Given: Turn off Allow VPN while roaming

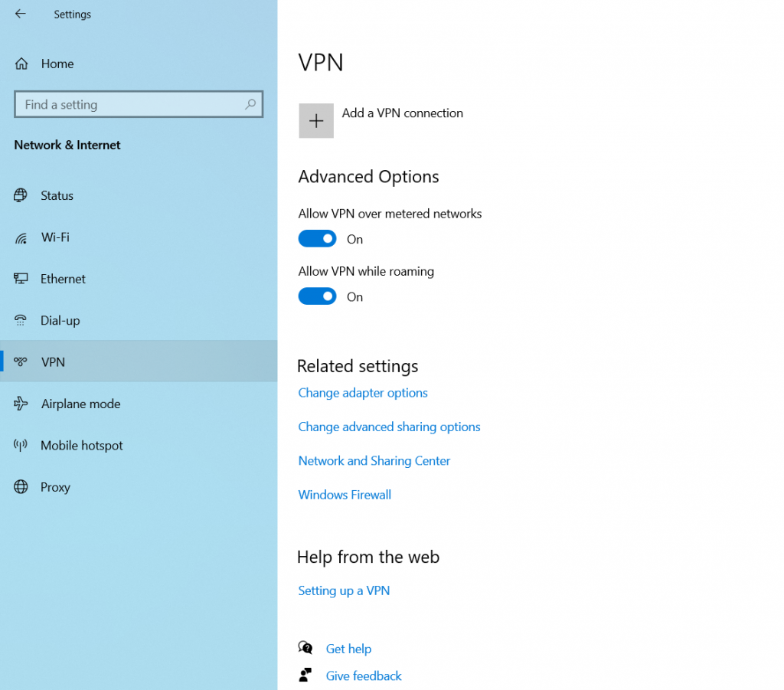Looking at the screenshot, I should point(317,296).
